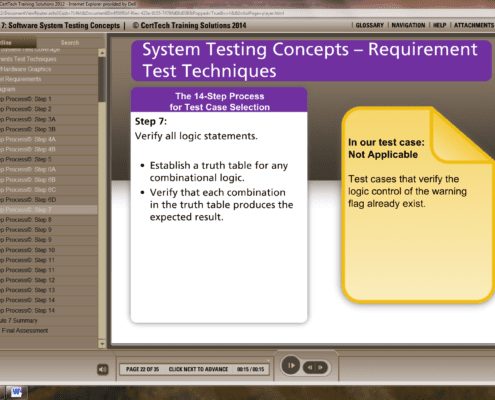
Task: Click the outline scroll up arrow
Action: pyautogui.click(x=102, y=53)
